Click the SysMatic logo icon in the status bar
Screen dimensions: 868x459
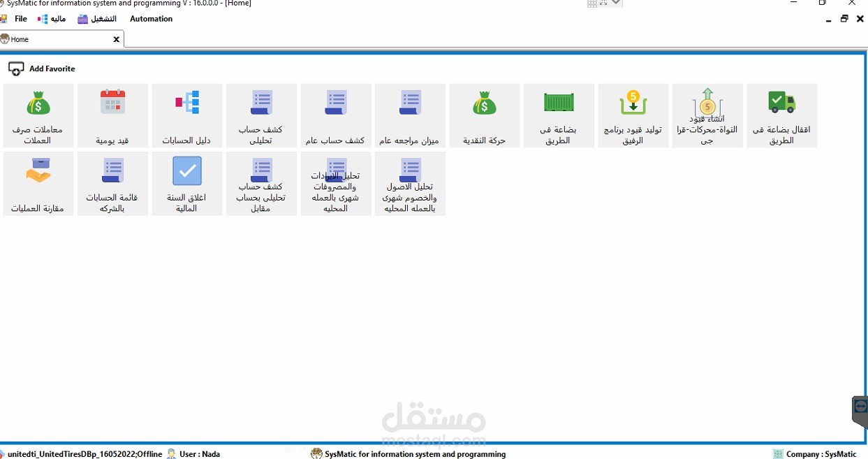[x=316, y=454]
